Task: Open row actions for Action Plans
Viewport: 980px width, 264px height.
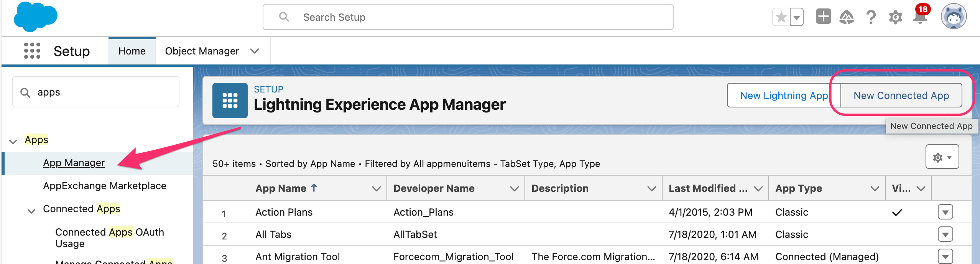Action: coord(945,212)
